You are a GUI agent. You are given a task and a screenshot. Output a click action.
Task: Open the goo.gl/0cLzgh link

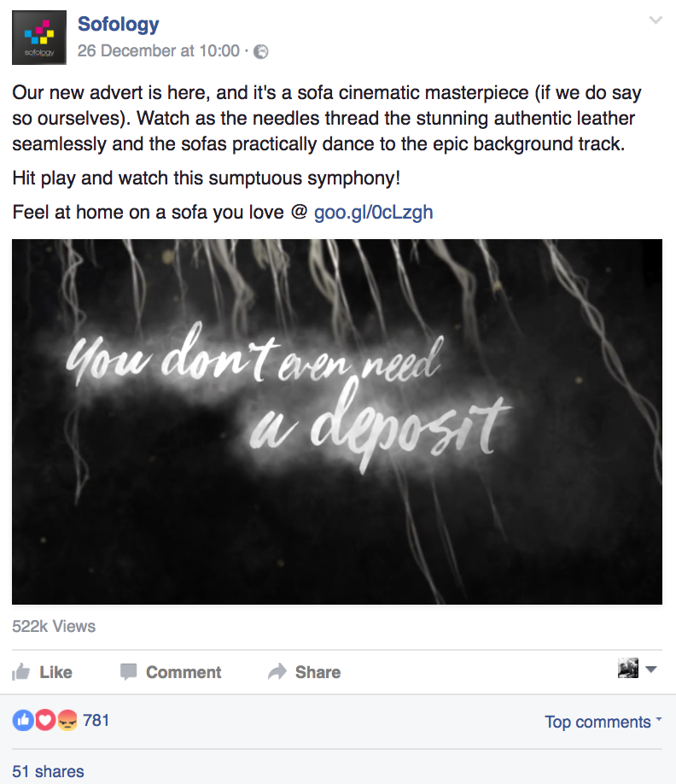point(373,212)
